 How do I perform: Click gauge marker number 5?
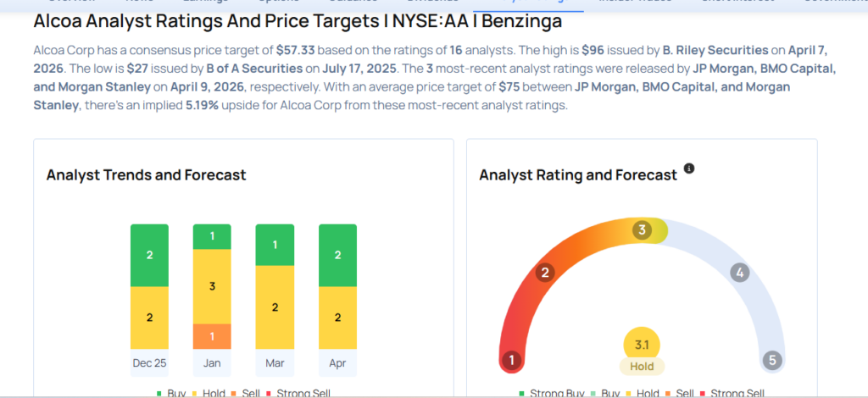(x=771, y=360)
